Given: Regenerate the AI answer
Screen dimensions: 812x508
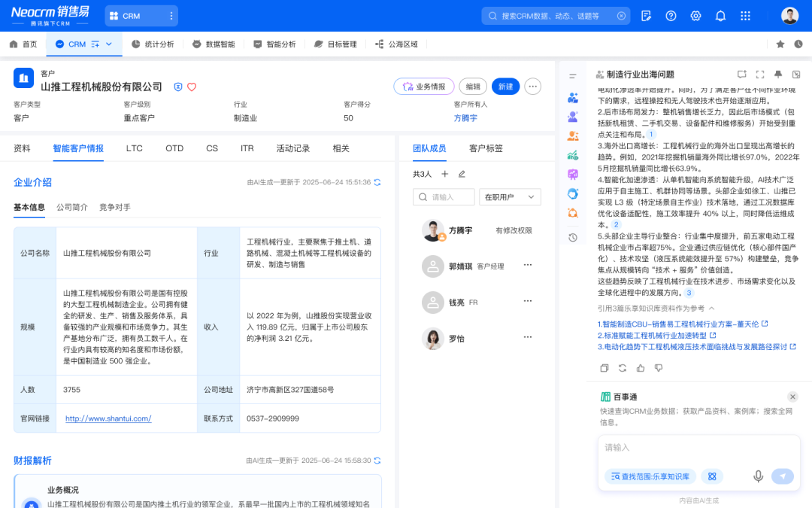Looking at the screenshot, I should click(623, 368).
